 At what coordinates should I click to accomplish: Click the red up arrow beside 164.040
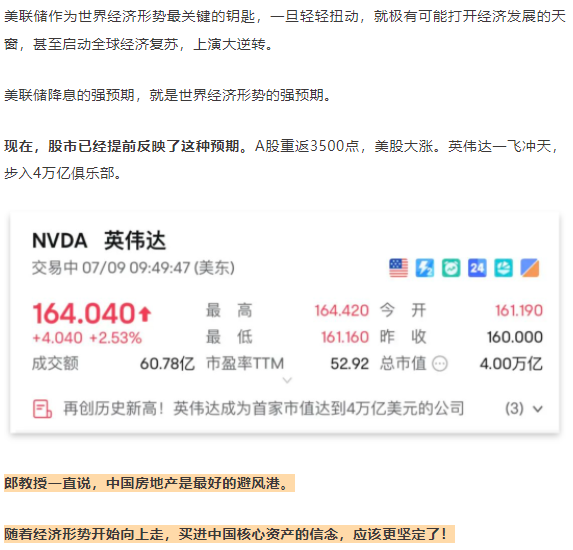click(x=145, y=314)
